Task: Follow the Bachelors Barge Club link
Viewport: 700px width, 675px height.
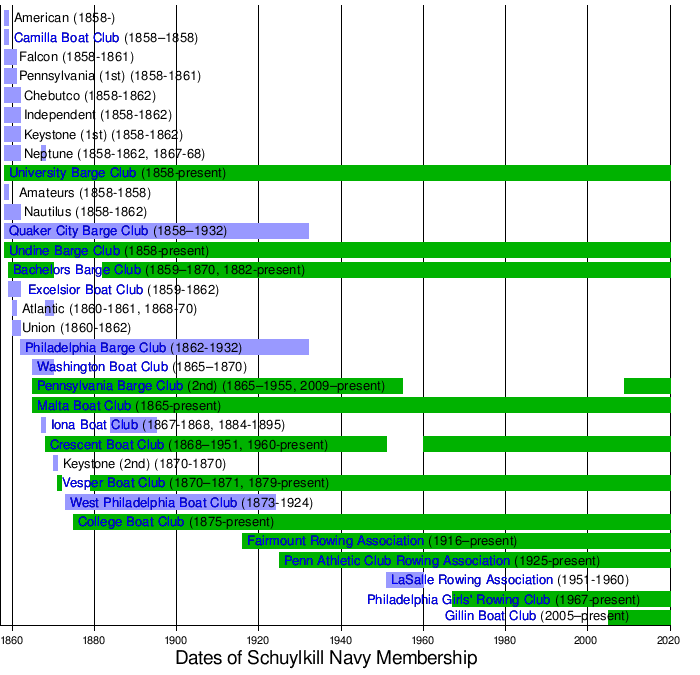Action: 76,270
